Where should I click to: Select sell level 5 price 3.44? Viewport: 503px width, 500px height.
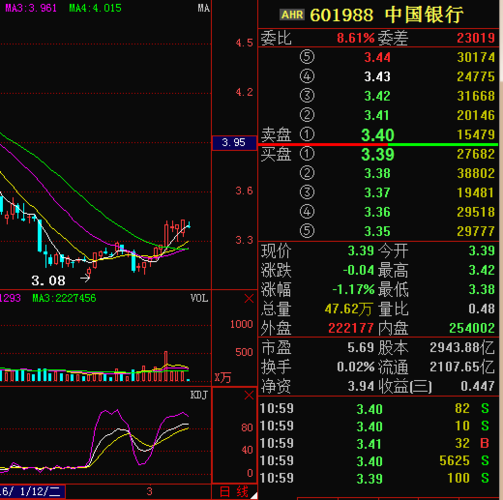point(377,57)
